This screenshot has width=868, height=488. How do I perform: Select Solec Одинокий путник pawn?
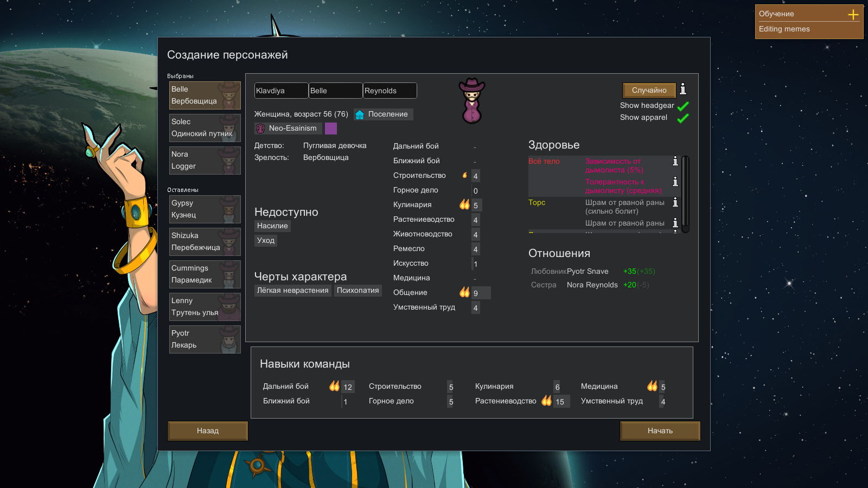point(205,128)
